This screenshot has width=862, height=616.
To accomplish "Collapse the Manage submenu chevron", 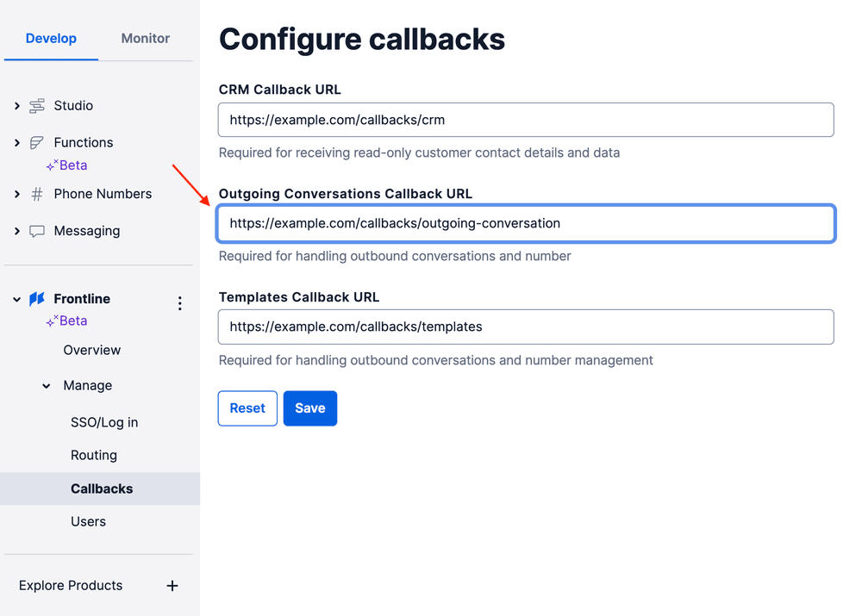I will tap(47, 386).
